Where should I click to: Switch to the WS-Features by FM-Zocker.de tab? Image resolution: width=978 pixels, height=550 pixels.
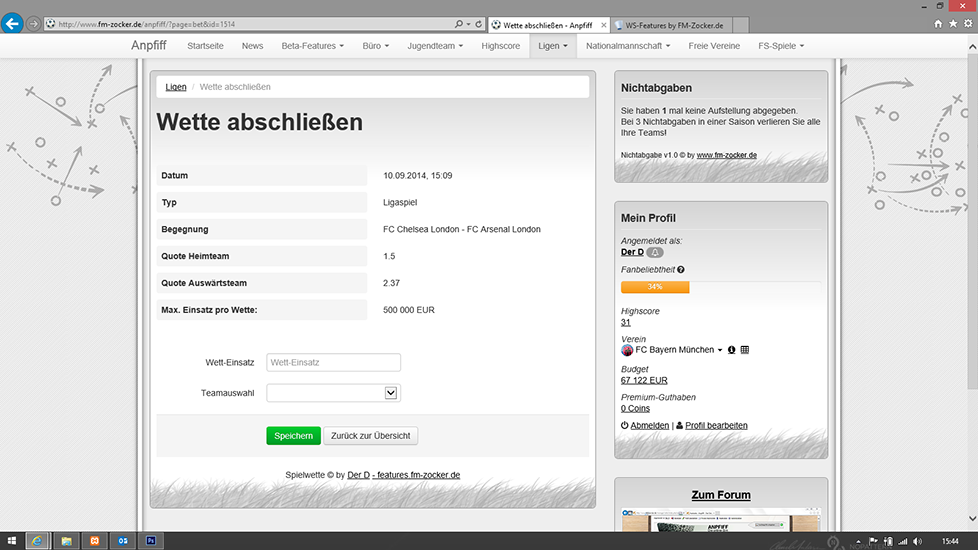[672, 24]
